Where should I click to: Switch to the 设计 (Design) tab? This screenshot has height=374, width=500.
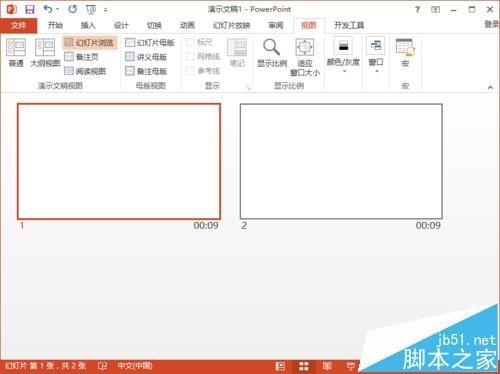[121, 25]
